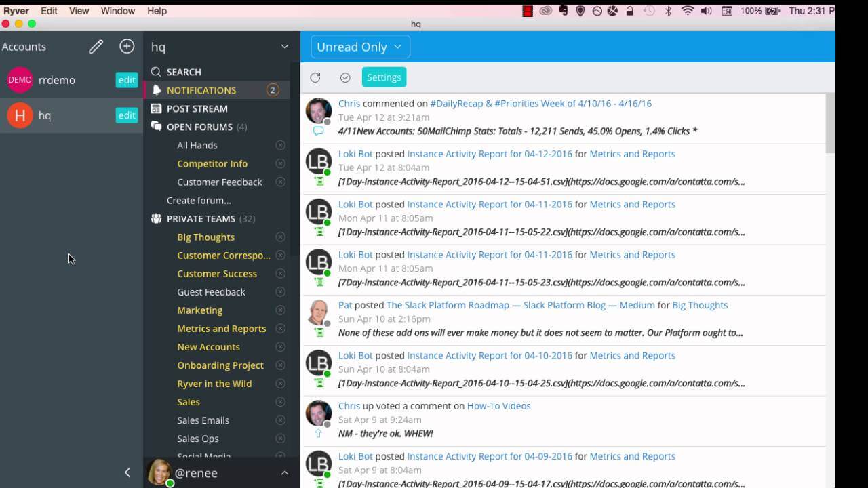Open the New Accounts team
The image size is (868, 488).
(x=208, y=346)
